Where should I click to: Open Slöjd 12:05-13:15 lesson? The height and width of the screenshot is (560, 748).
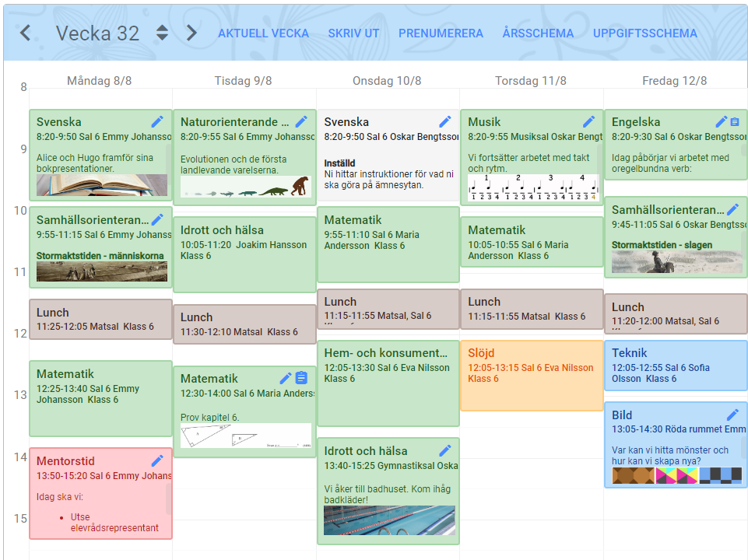coord(532,376)
